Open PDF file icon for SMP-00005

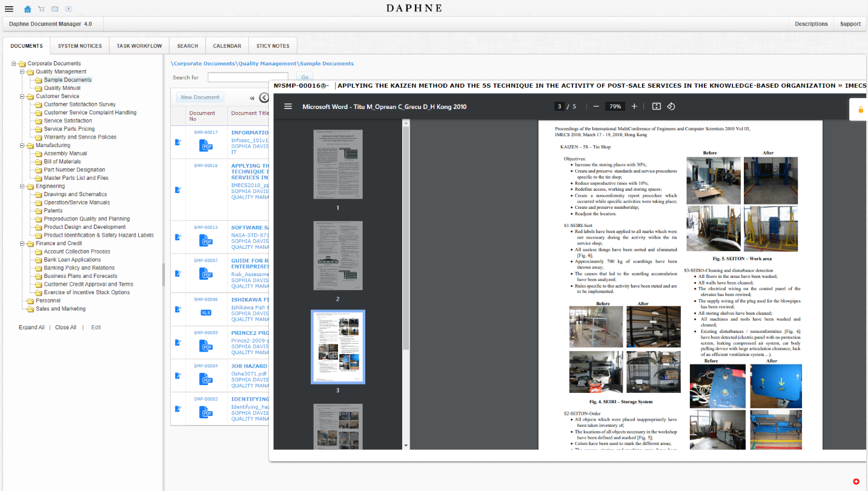point(207,345)
